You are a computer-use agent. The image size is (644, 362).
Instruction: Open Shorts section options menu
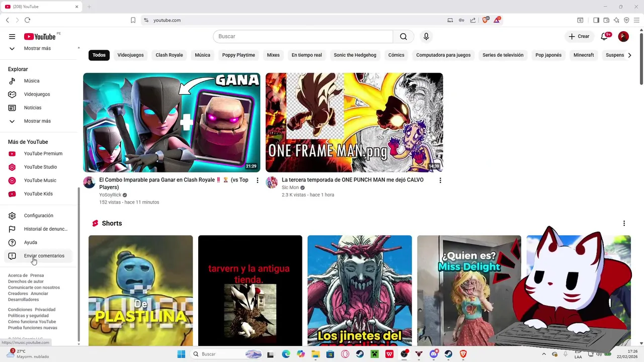point(624,223)
